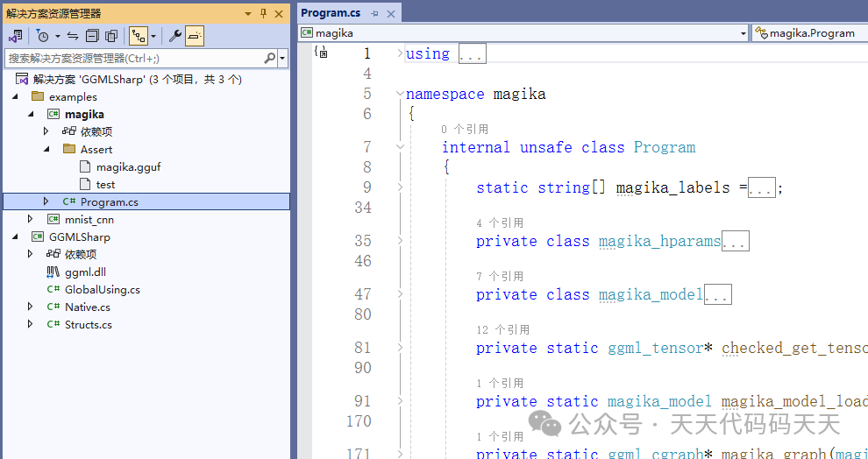
Task: Toggle the pending changes filter
Action: 43,37
